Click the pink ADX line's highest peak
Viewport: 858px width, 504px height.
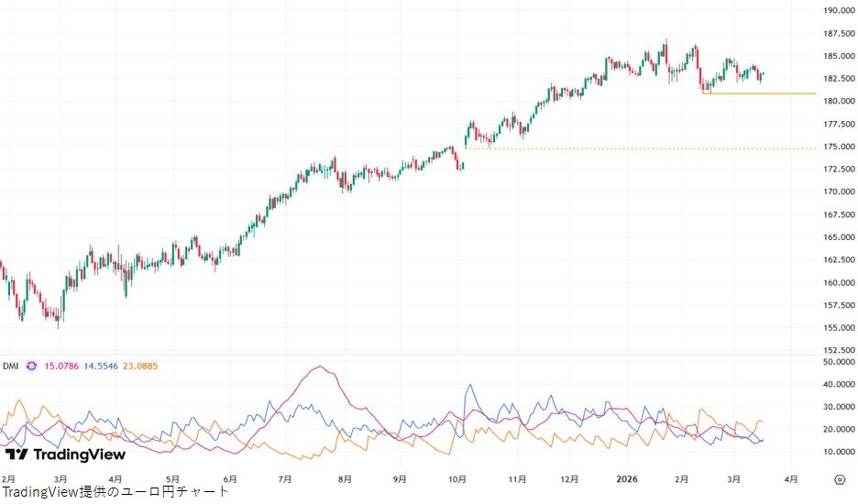click(x=319, y=367)
